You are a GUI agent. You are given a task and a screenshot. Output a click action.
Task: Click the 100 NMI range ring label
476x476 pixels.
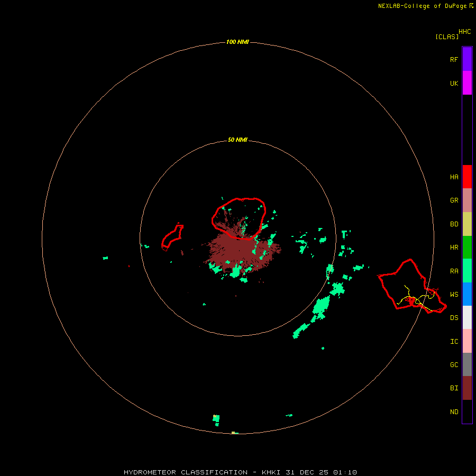(x=237, y=42)
